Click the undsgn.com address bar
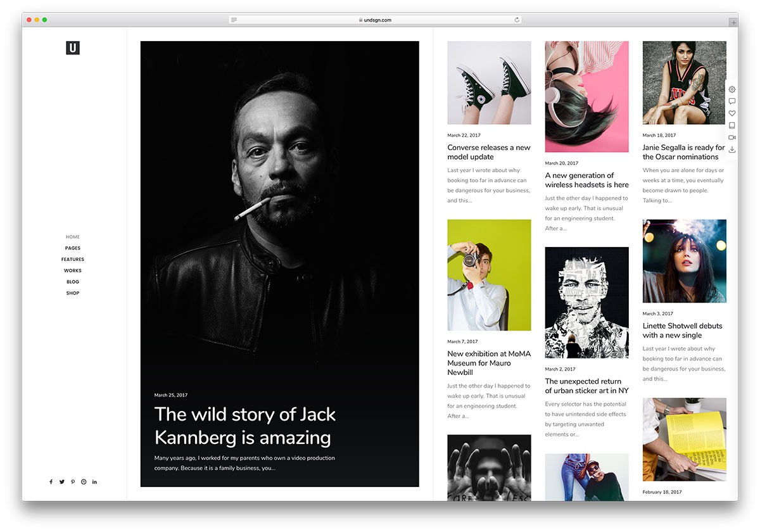The height and width of the screenshot is (532, 760). [375, 20]
